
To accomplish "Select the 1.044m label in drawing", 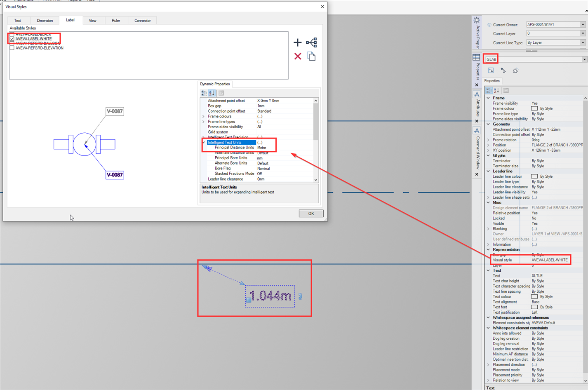I will point(270,296).
